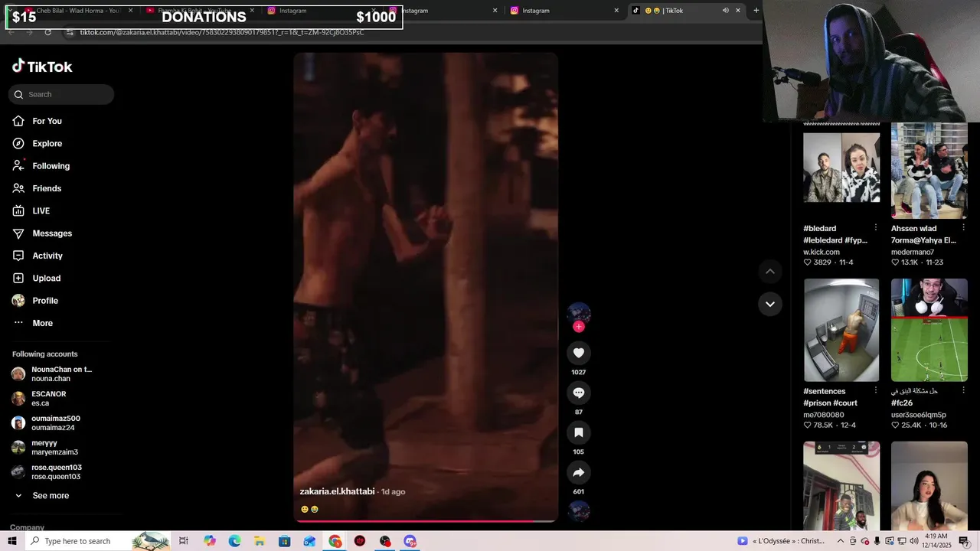
Task: Open ESCANOR following account
Action: [x=39, y=399]
